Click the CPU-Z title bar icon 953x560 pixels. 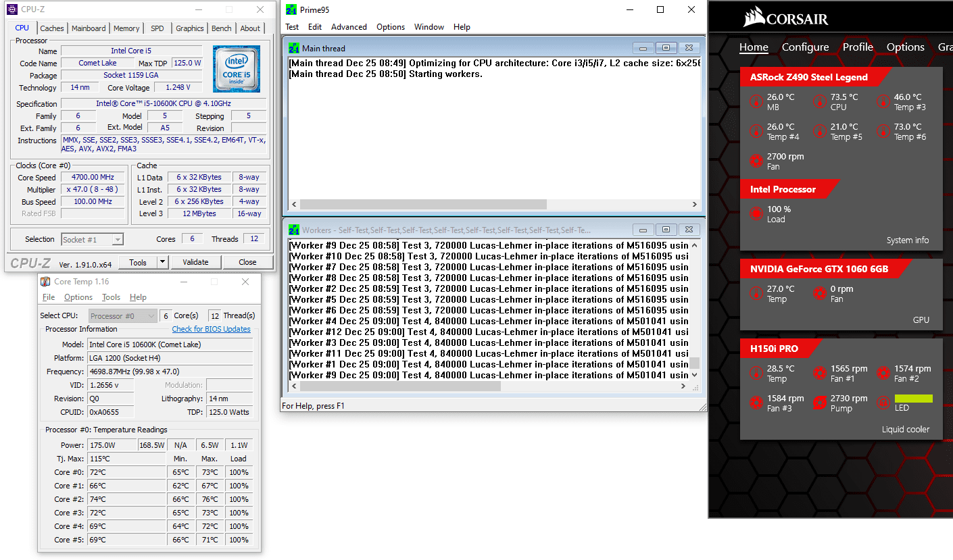click(x=12, y=9)
